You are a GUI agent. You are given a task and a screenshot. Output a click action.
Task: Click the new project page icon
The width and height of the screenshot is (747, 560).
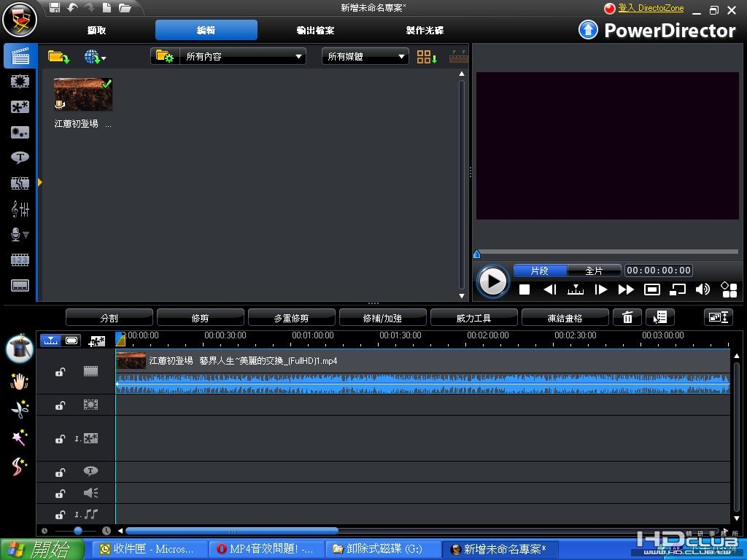(x=107, y=7)
